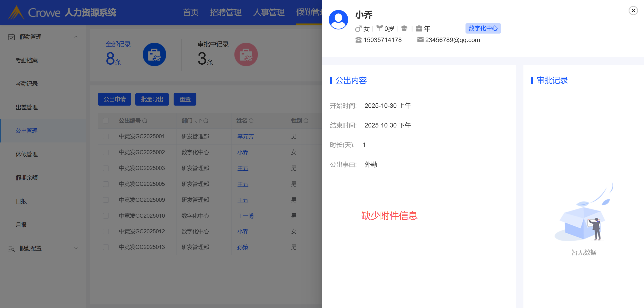Viewport: 644px width, 308px height.
Task: Click the Crowe logo icon
Action: (16, 13)
